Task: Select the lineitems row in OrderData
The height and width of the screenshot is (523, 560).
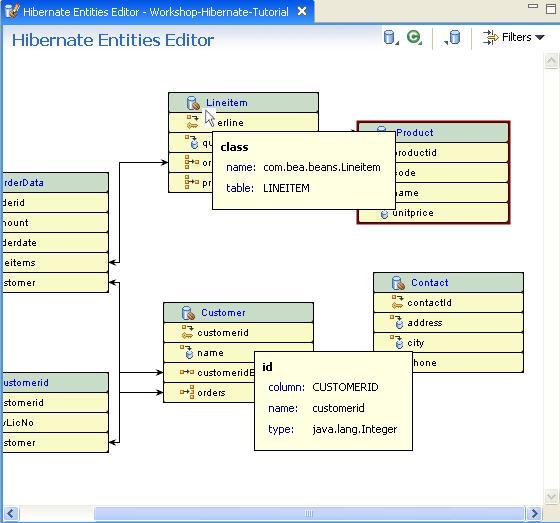Action: 55,263
